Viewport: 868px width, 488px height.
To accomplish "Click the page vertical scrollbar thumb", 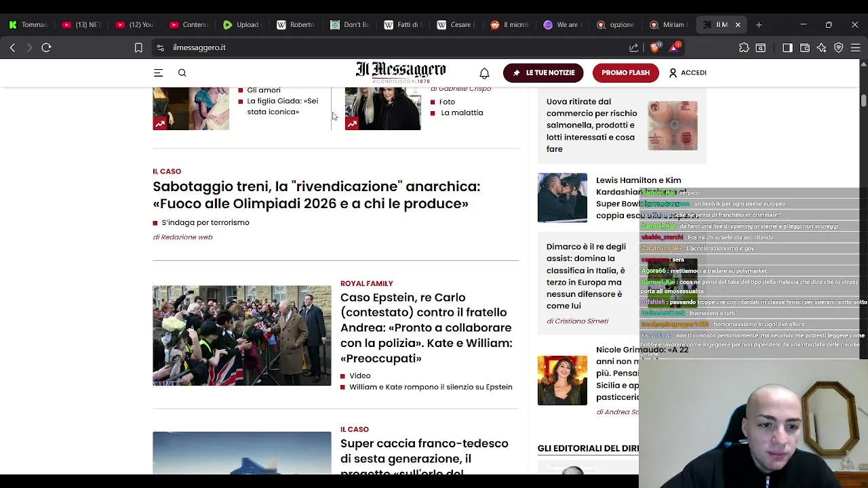I will tap(863, 100).
